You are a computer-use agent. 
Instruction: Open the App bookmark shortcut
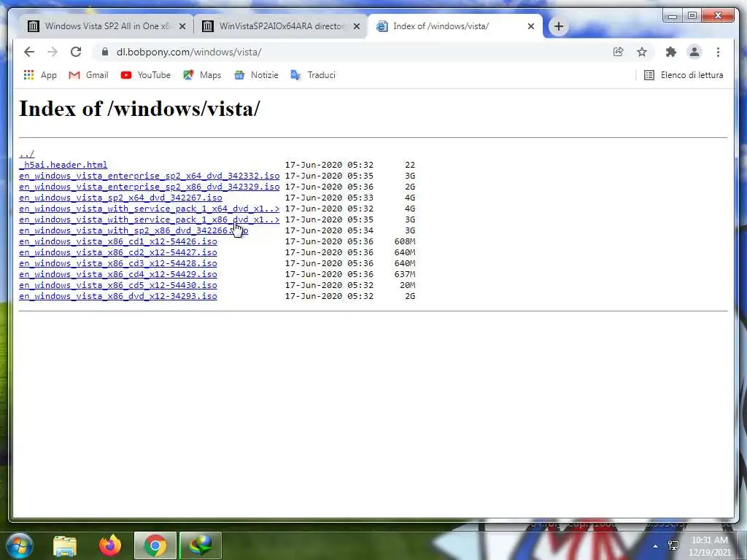[x=40, y=75]
